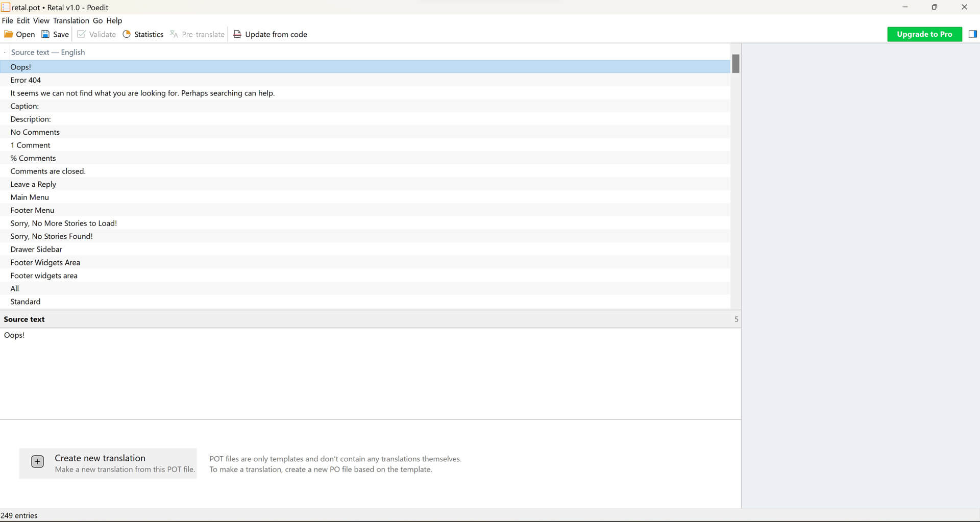Select the 'Footer Menu' entry
The height and width of the screenshot is (522, 980).
365,210
